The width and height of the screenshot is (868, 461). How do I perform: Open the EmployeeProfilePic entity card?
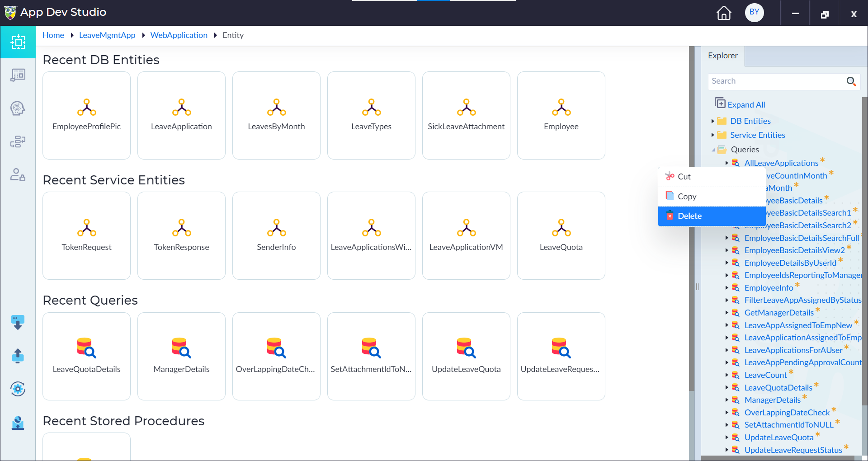pos(86,115)
